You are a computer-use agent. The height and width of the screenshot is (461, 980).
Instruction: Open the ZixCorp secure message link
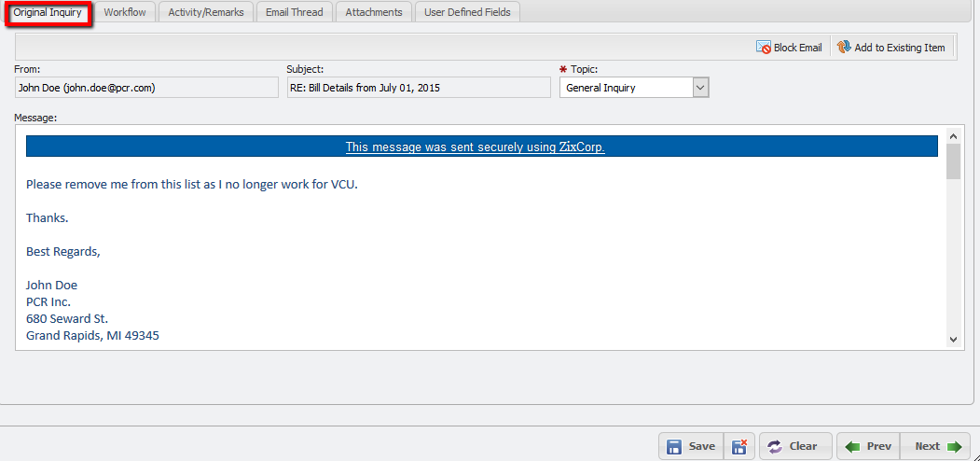point(475,147)
